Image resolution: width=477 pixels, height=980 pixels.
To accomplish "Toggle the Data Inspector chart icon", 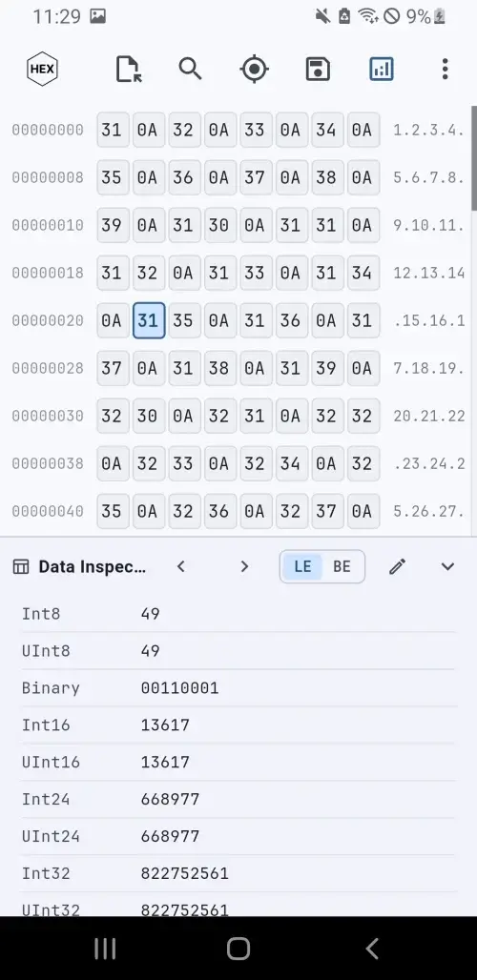I will pyautogui.click(x=382, y=69).
